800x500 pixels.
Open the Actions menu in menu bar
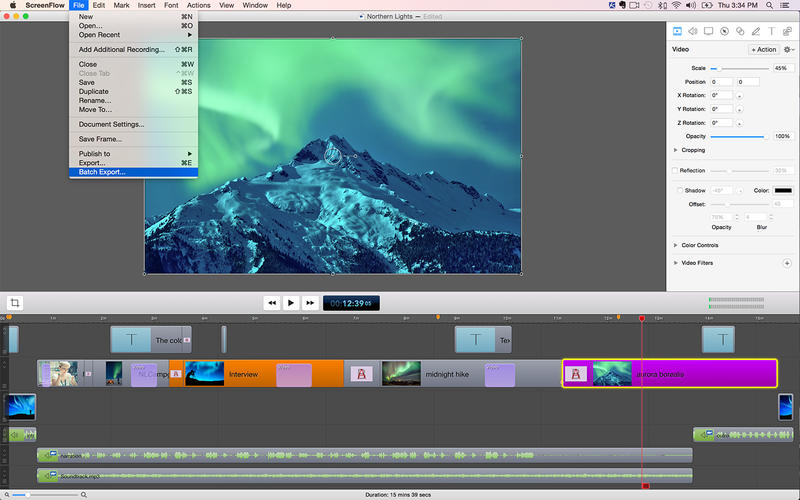click(x=198, y=6)
